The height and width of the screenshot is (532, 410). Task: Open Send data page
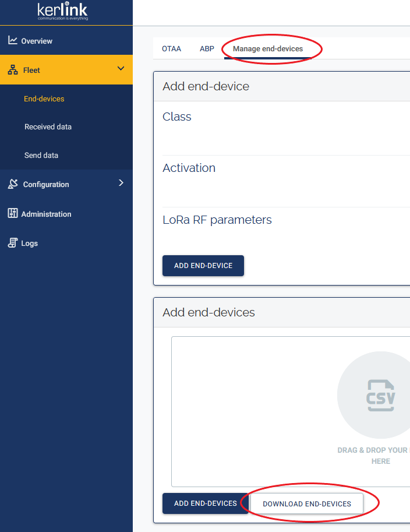tap(41, 156)
